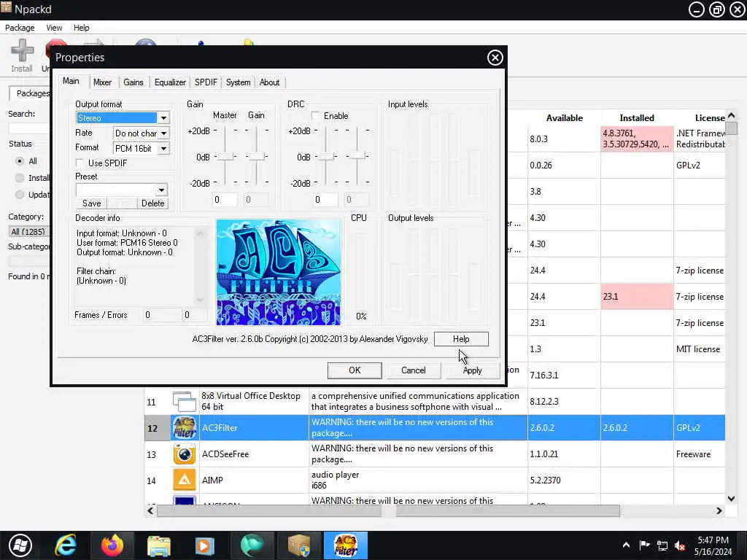
Task: Click the first DRC value field
Action: point(325,200)
